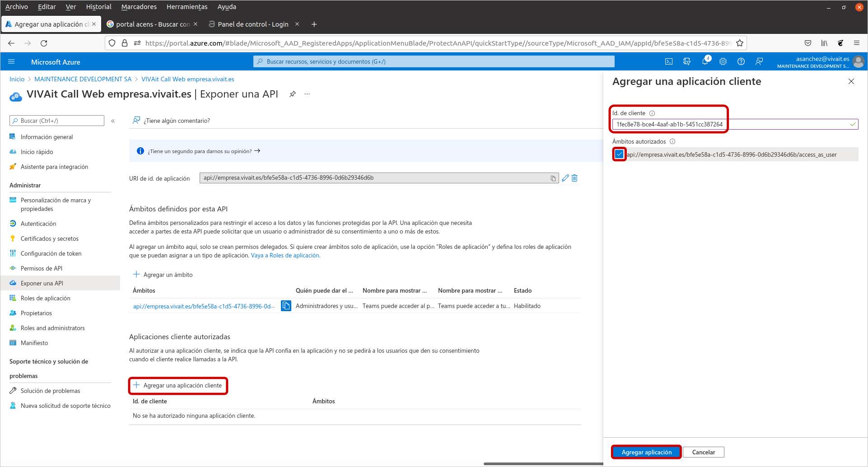Open portal settings gear
Viewport: 868px width, 467px height.
pos(723,61)
